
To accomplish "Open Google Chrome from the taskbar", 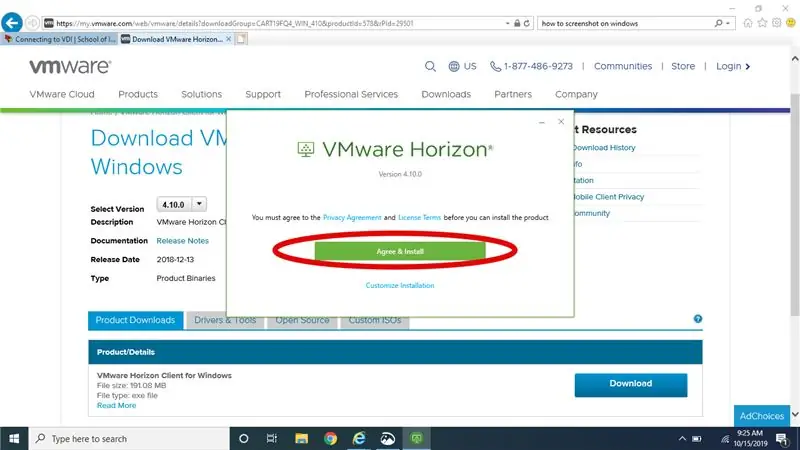I will [330, 439].
